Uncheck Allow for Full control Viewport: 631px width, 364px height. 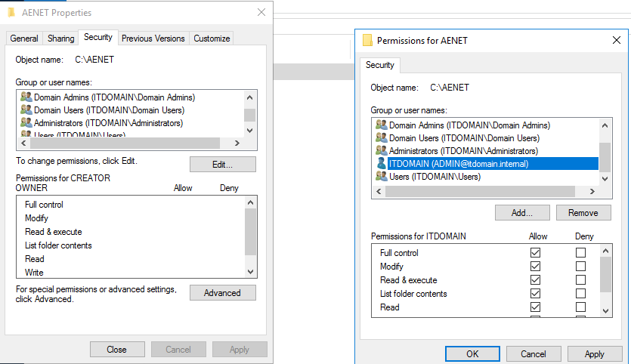click(x=535, y=253)
